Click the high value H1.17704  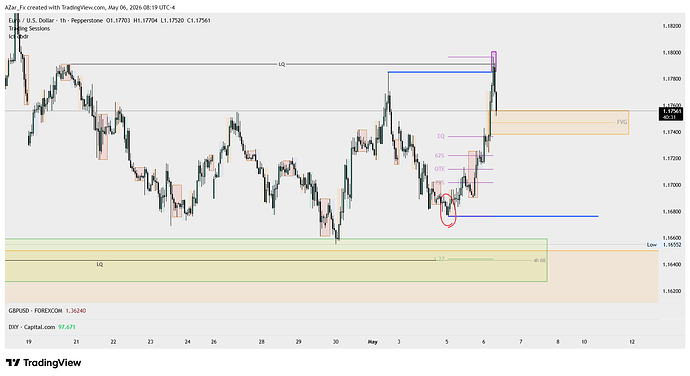coord(144,20)
